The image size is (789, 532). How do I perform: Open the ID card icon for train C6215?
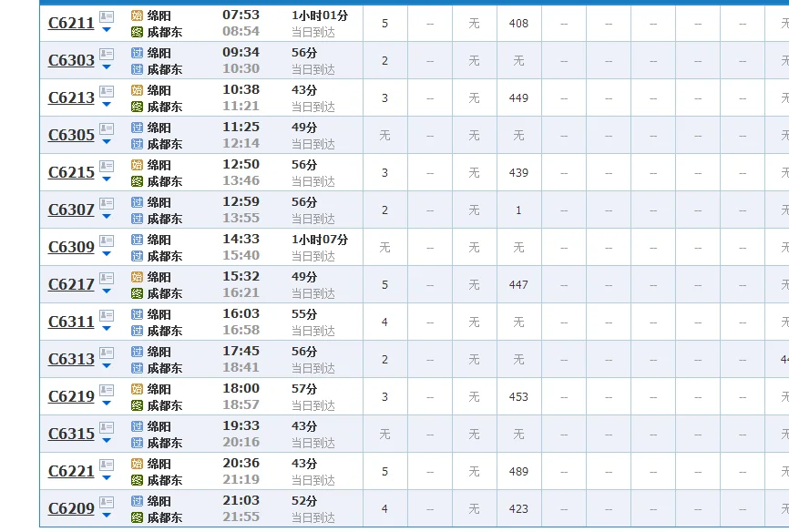click(x=107, y=166)
